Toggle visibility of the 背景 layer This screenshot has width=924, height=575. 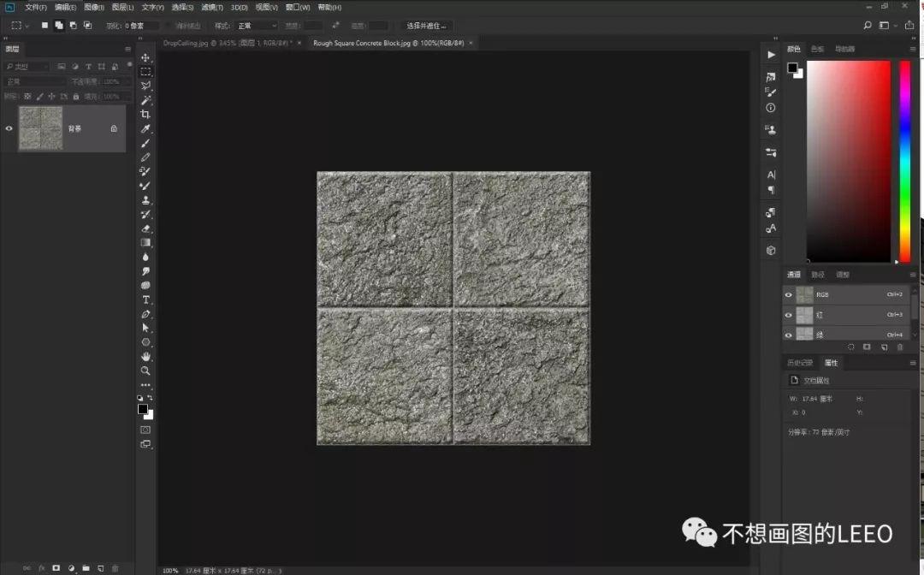tap(9, 128)
